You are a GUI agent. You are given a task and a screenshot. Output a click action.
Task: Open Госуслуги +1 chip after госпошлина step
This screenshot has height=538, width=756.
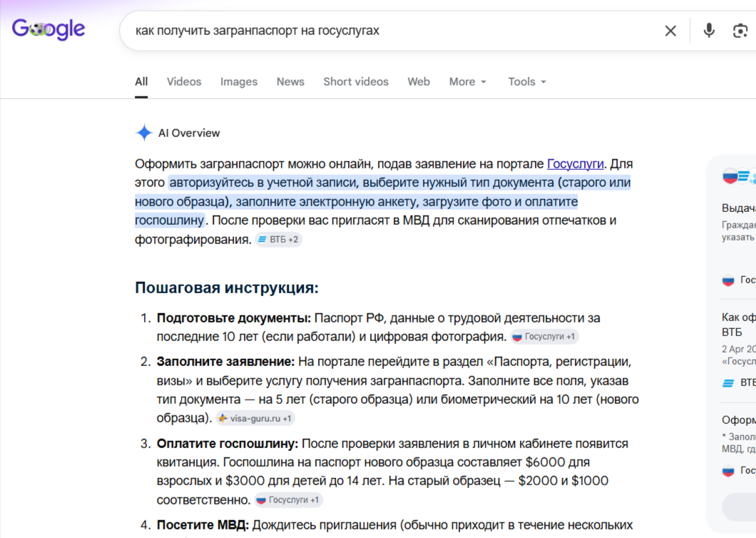pos(289,500)
